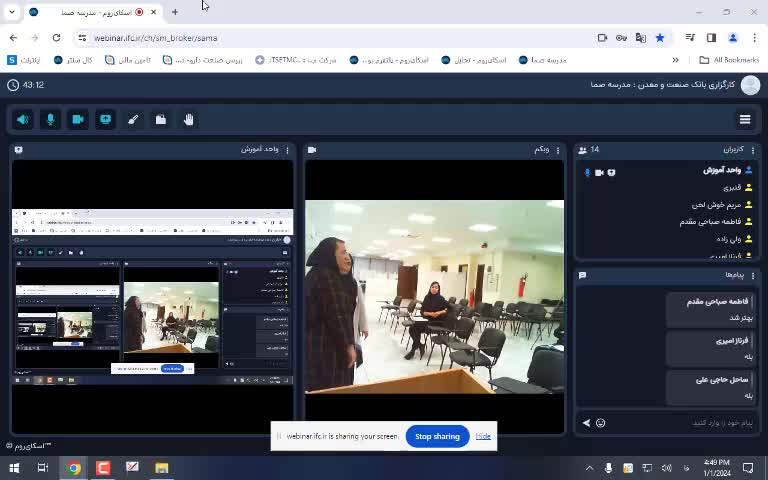Close the اسکای‌روم browser tab
768x480 pixels.
153,12
